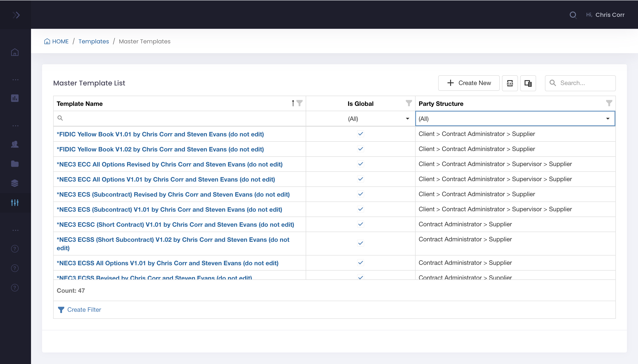Toggle Is Global for FIDIC Yellow Book V1.02

point(360,149)
